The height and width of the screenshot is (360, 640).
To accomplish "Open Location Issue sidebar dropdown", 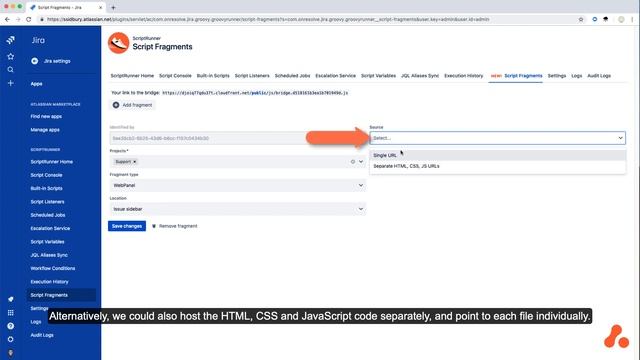I will (237, 209).
